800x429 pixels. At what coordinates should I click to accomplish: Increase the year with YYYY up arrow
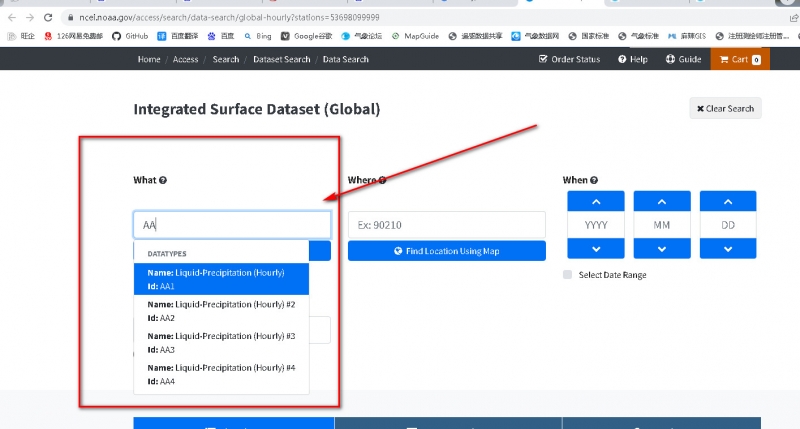click(597, 200)
